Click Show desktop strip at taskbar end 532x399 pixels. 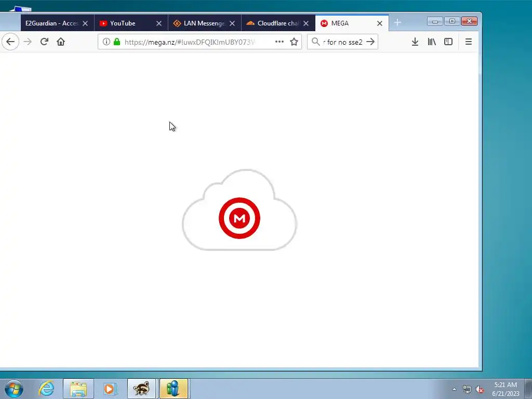(x=528, y=389)
